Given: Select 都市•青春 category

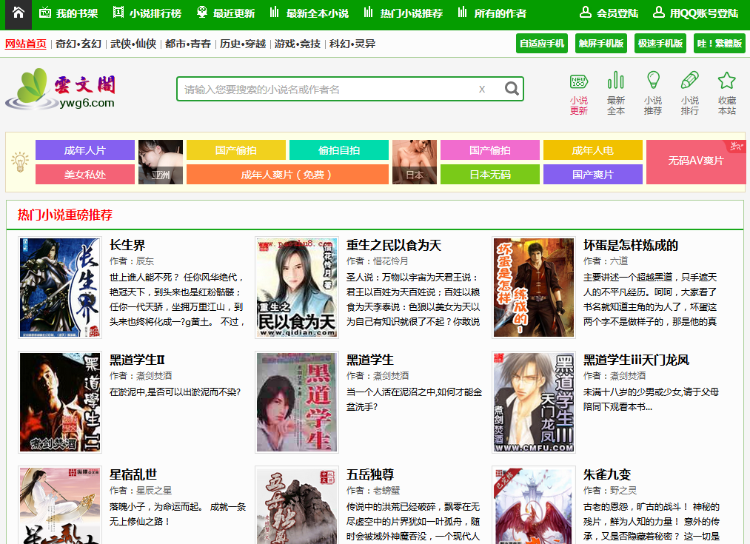Looking at the screenshot, I should point(188,44).
